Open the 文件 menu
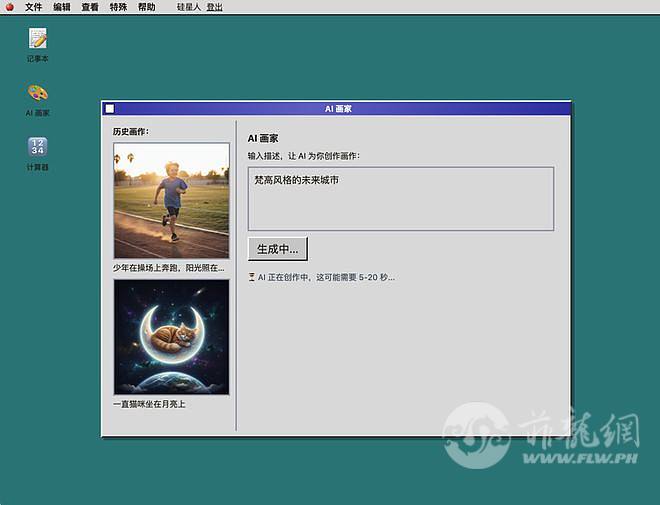The width and height of the screenshot is (660, 505). click(34, 7)
